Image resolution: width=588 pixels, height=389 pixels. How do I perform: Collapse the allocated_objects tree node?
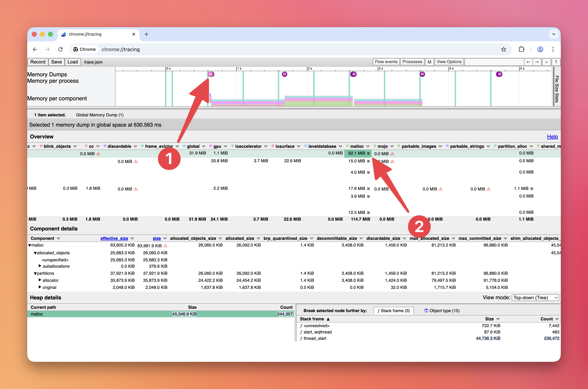coord(35,253)
